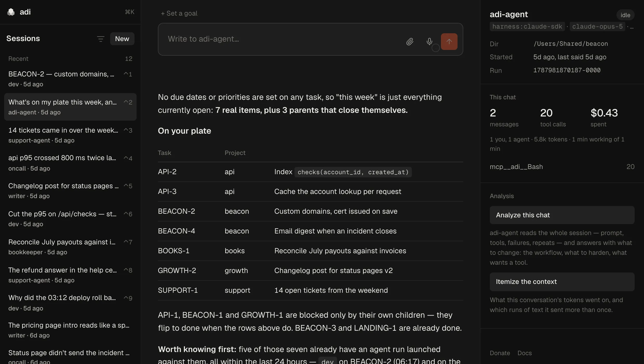Click the adi logo icon
Image resolution: width=644 pixels, height=364 pixels.
(11, 12)
